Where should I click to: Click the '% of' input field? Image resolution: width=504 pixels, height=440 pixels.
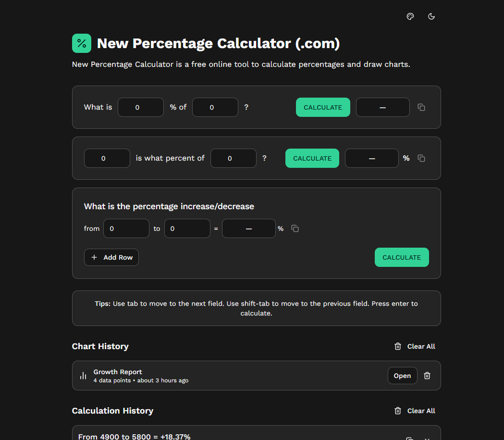coord(215,107)
